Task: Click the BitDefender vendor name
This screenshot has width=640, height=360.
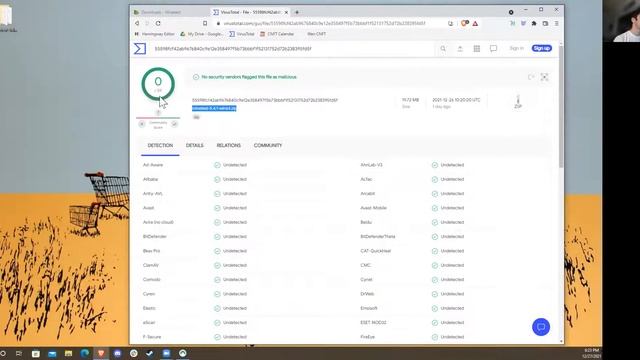Action: coord(155,236)
